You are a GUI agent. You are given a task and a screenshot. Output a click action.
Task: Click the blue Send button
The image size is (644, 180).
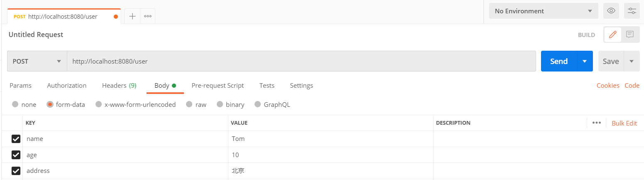pos(558,61)
